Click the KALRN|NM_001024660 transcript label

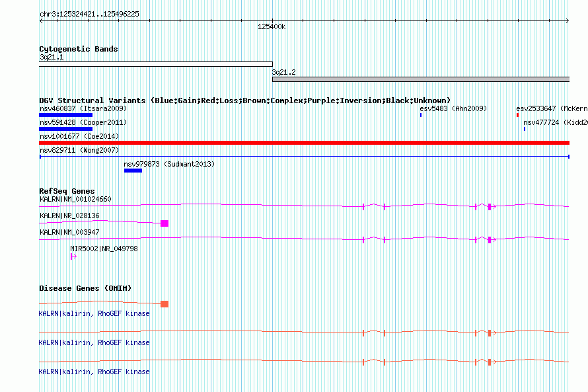click(x=75, y=199)
